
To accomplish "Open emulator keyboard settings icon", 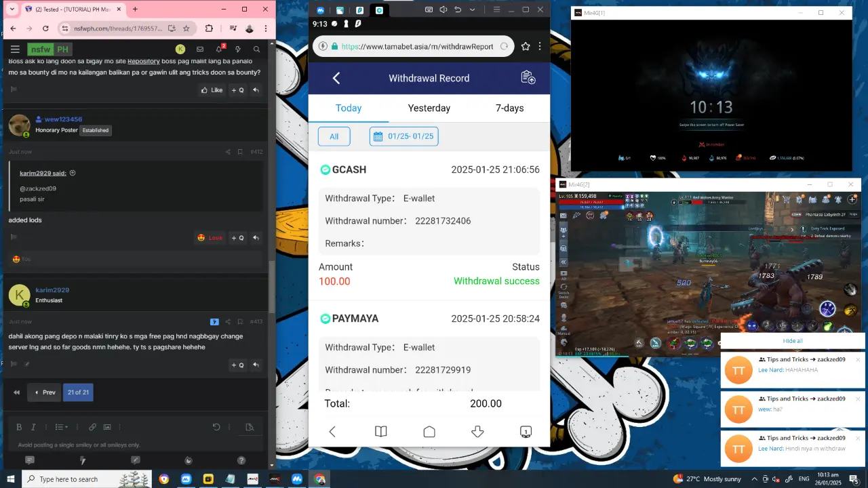I will pos(429,9).
